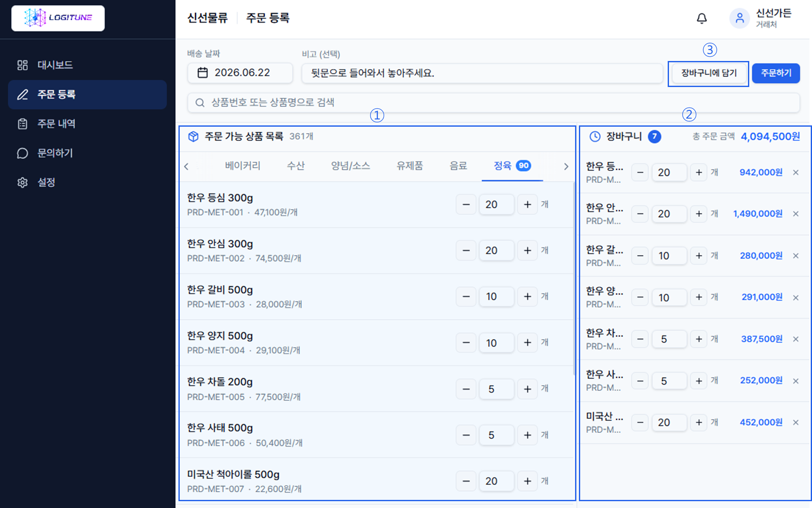Viewport: 812px width, 508px height.
Task: Remove the 942,000원 item from the cart
Action: coord(796,172)
